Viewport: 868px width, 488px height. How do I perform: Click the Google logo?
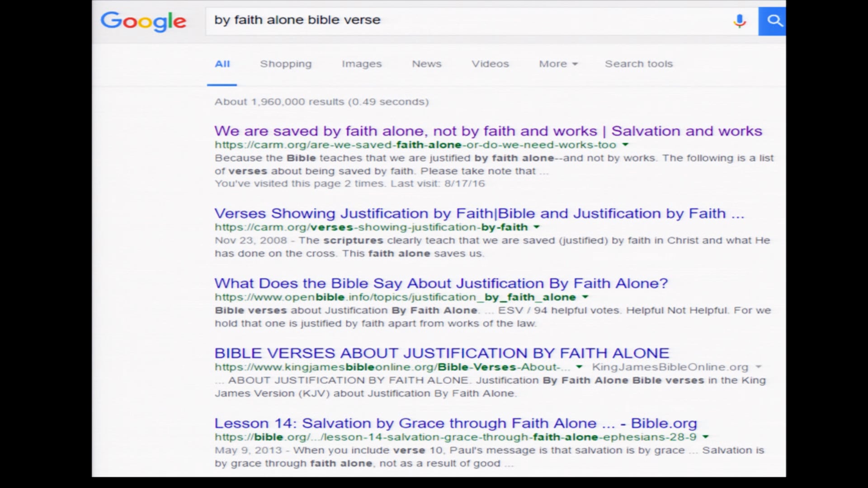click(x=143, y=21)
